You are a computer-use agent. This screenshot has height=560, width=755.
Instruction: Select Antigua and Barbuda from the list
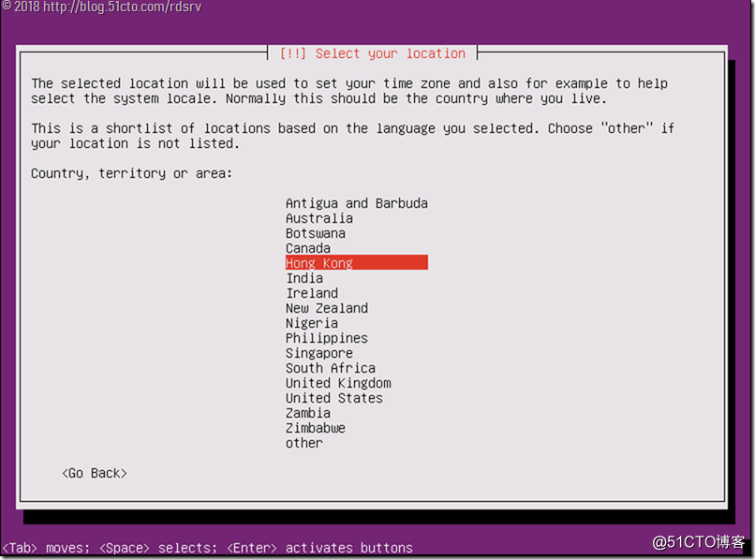tap(356, 203)
